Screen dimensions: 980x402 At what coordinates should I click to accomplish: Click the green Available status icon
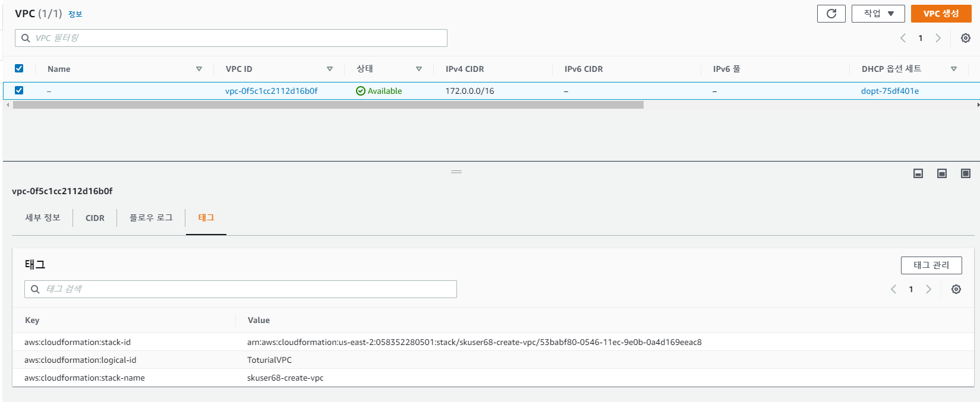click(360, 91)
